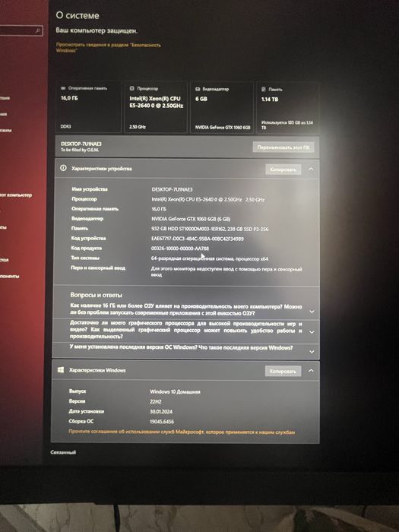Click the Перо и сенсорный ввод label
Image resolution: width=399 pixels, height=532 pixels.
98,268
